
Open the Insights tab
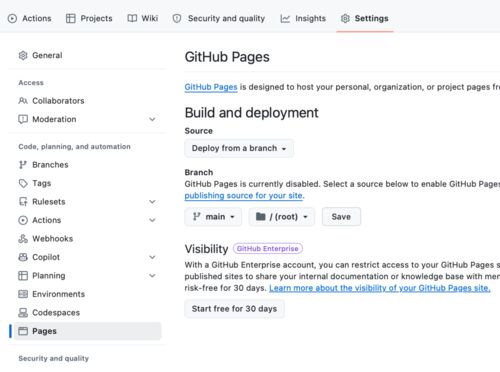[303, 19]
